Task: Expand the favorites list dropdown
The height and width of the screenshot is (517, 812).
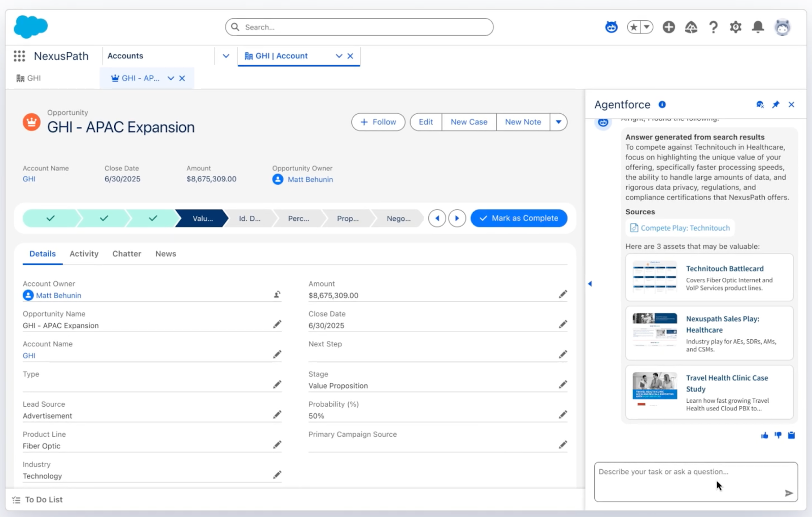Action: (647, 27)
